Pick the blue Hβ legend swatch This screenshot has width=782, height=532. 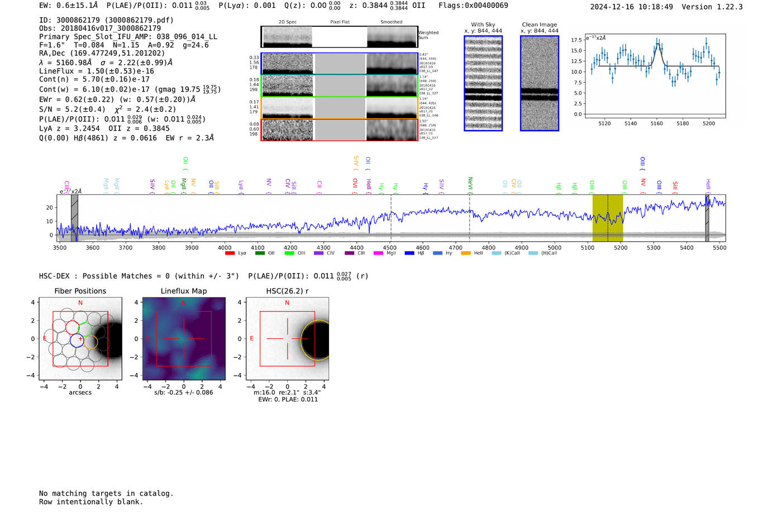point(409,253)
